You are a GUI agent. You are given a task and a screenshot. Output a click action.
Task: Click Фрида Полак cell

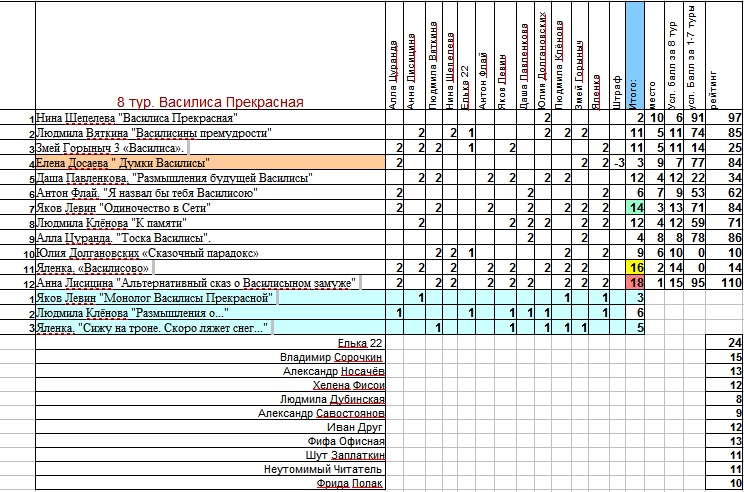(210, 483)
